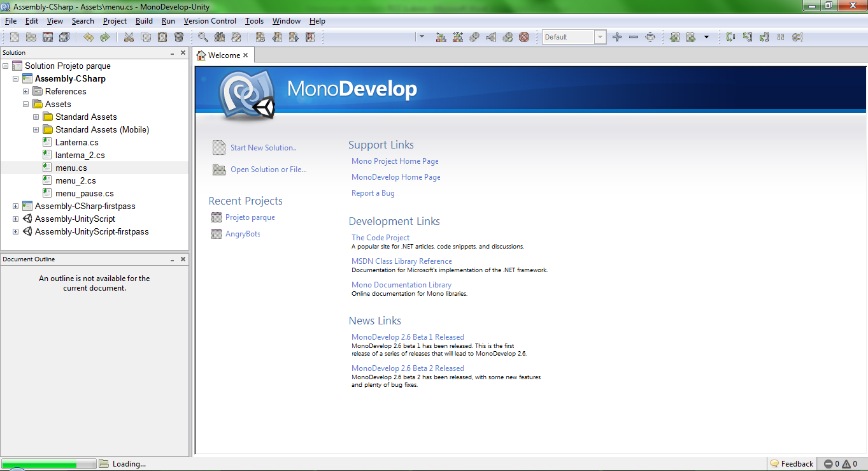Click the Delete trash can icon
868x471 pixels.
click(x=179, y=38)
